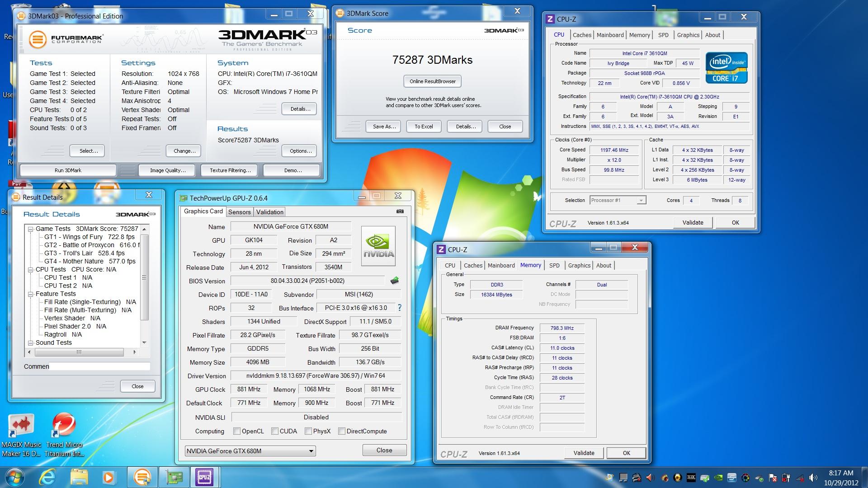Open SPD tab in lower CPU-Z window
868x488 pixels.
[x=554, y=265]
